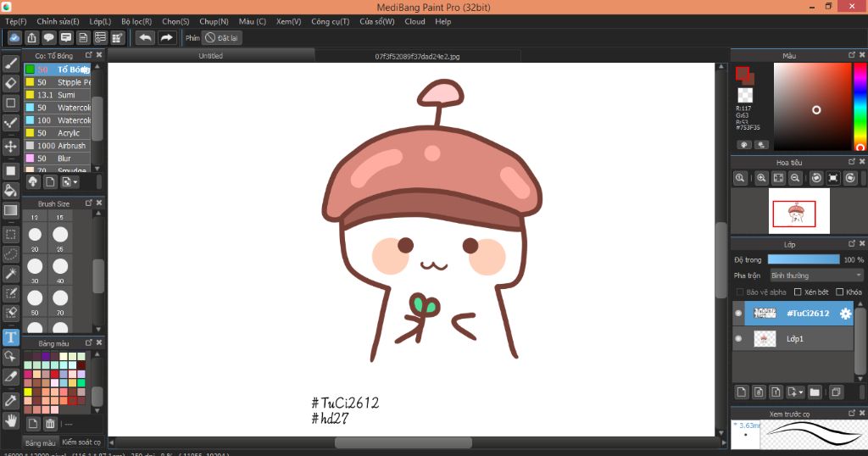This screenshot has height=456, width=868.
Task: Switch to the Untitled document tab
Action: 211,56
